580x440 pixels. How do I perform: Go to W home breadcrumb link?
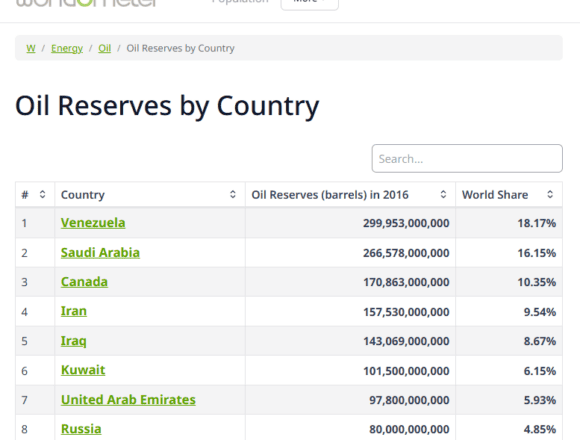point(31,48)
